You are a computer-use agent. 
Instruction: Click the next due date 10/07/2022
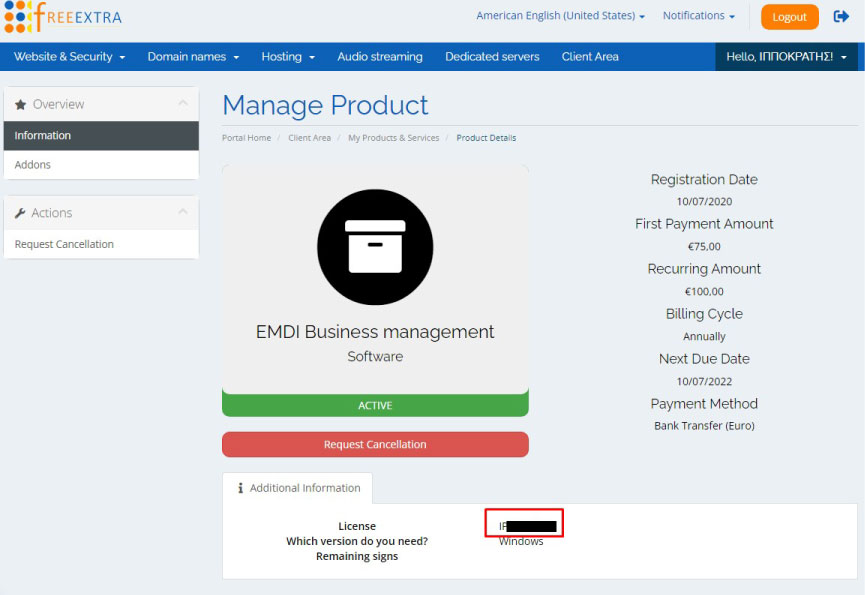[x=704, y=382]
